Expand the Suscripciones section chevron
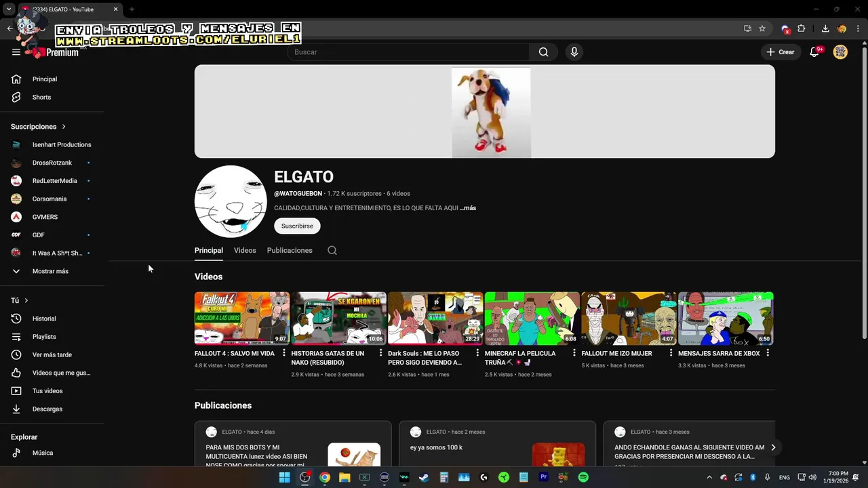Image resolution: width=868 pixels, height=488 pixels. pos(64,127)
